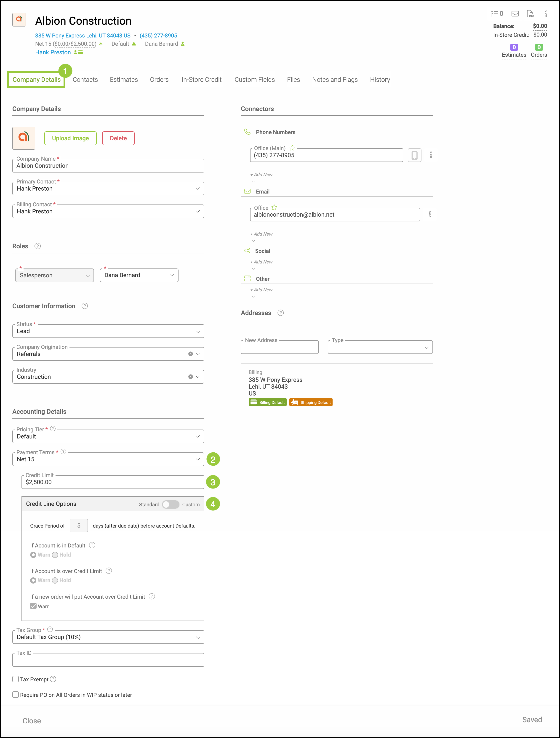
Task: Open the header three-dot options menu
Action: tap(546, 14)
